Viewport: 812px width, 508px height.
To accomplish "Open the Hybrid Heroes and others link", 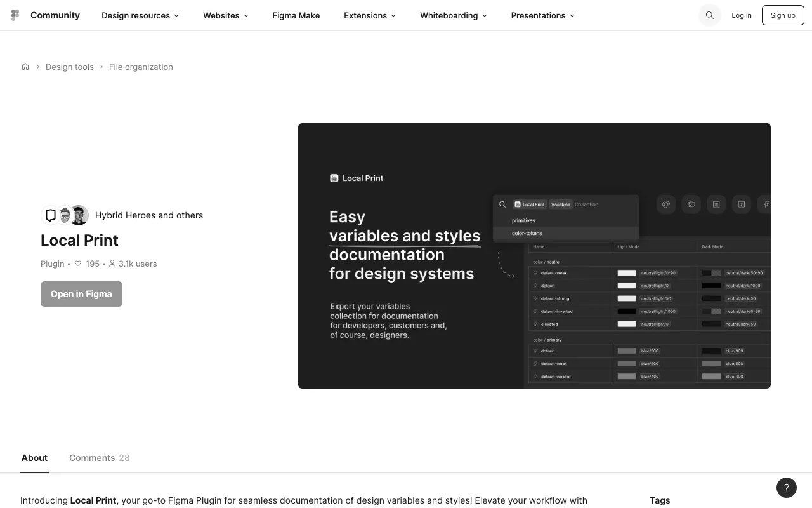I will point(149,215).
